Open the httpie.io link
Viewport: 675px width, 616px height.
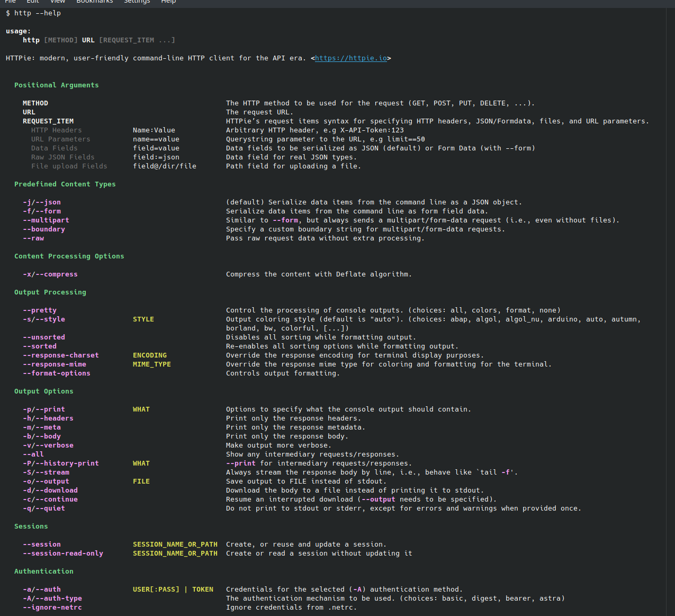351,58
